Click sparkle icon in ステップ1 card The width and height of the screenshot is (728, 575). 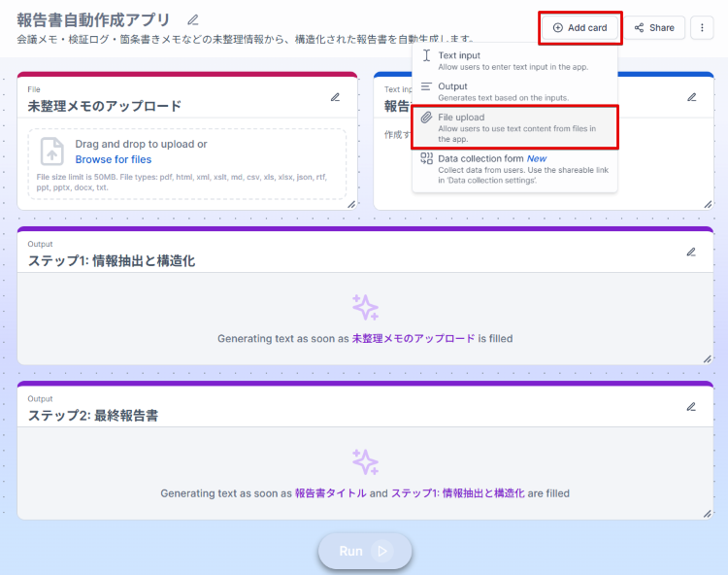[x=365, y=307]
